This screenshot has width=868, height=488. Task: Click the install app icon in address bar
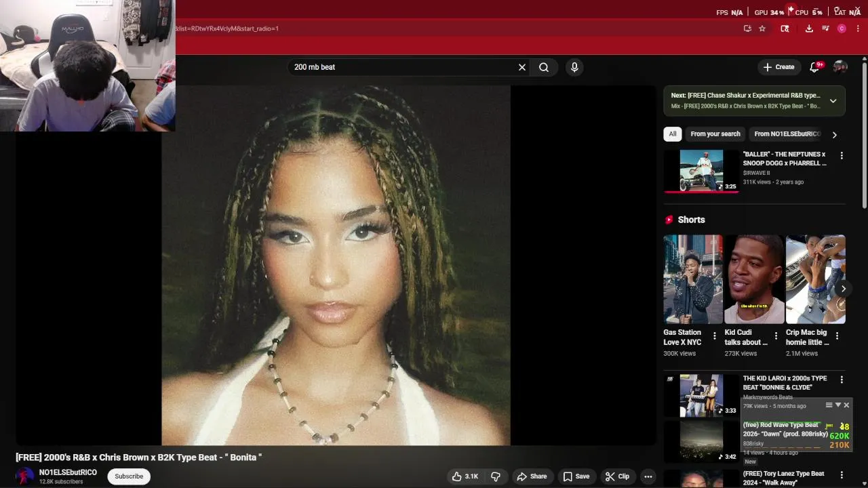coord(747,28)
